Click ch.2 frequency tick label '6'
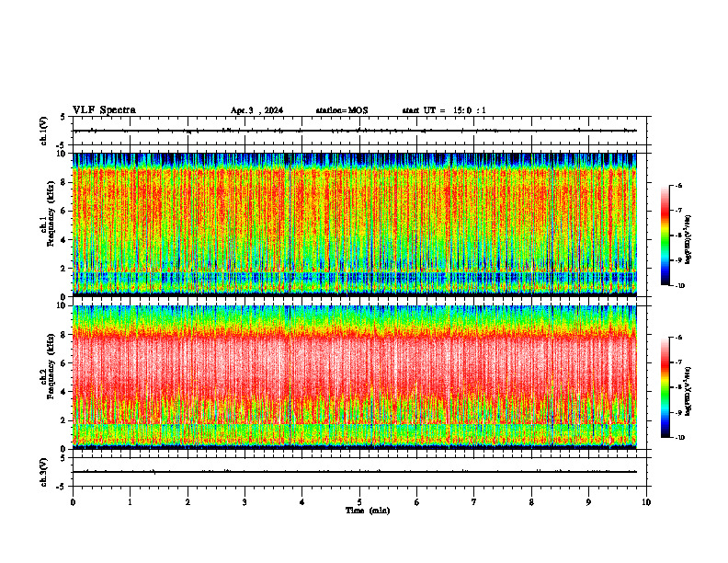 click(x=63, y=363)
